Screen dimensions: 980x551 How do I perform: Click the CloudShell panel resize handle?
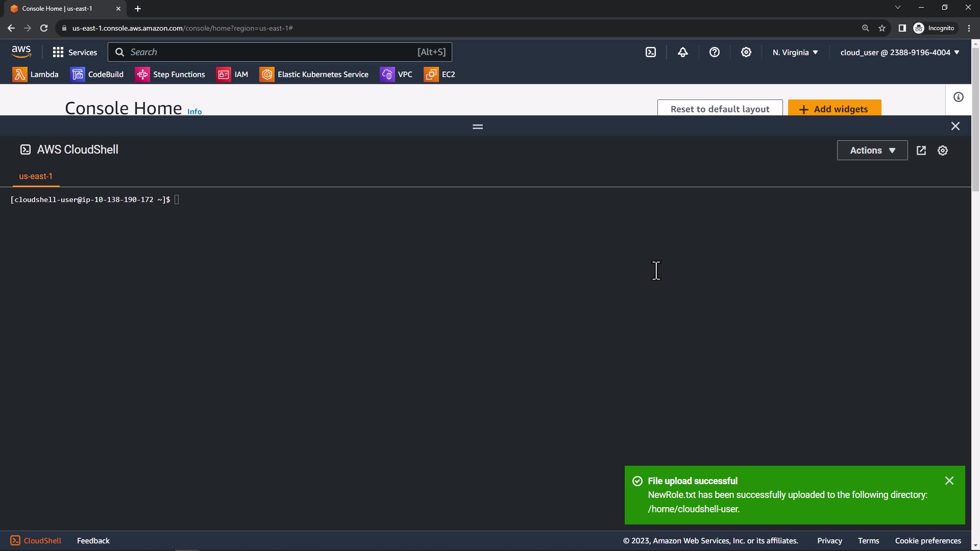[x=478, y=127]
